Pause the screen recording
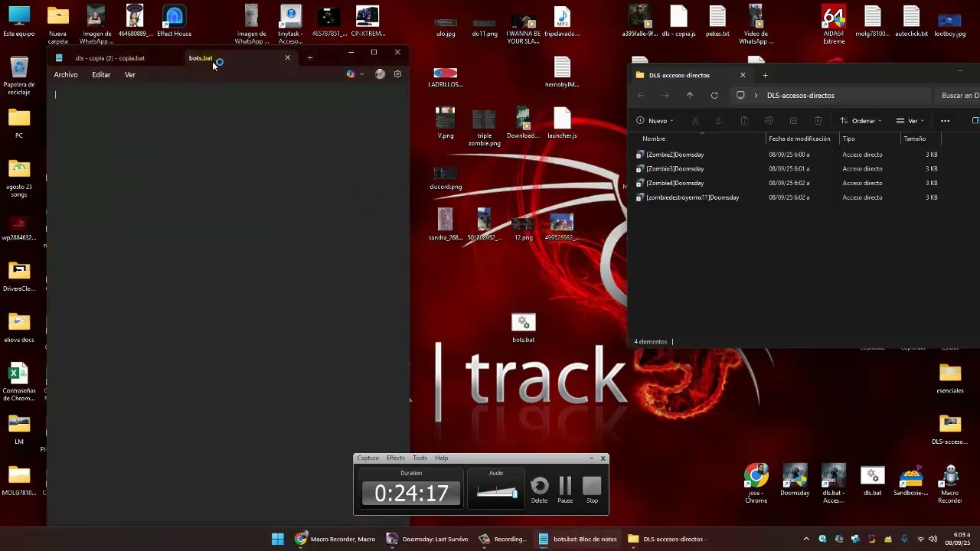 click(x=565, y=490)
